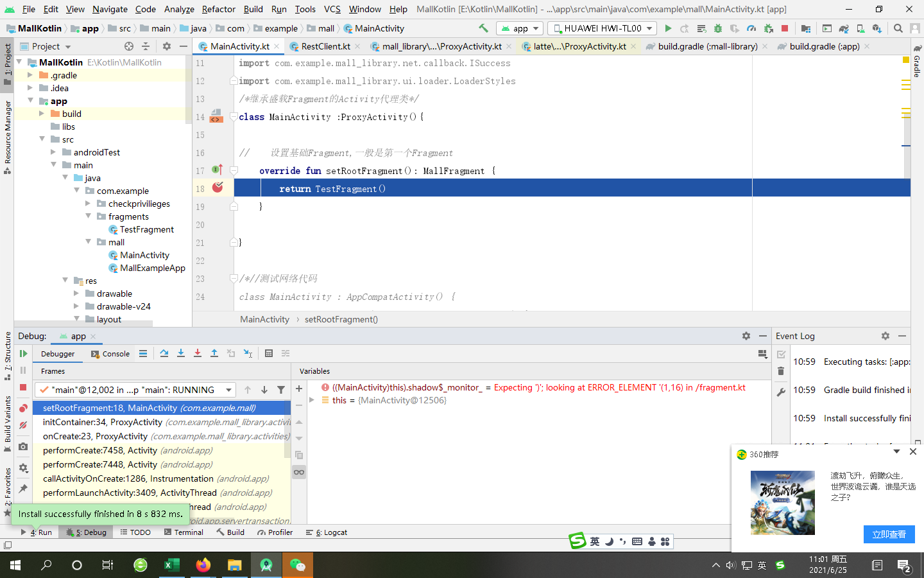Click Step Over in debugger toolbar
Image resolution: width=924 pixels, height=578 pixels.
point(164,354)
